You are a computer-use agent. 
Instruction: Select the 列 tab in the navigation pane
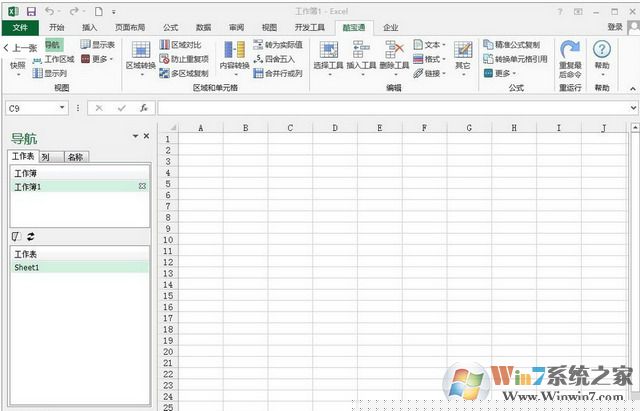(x=52, y=157)
